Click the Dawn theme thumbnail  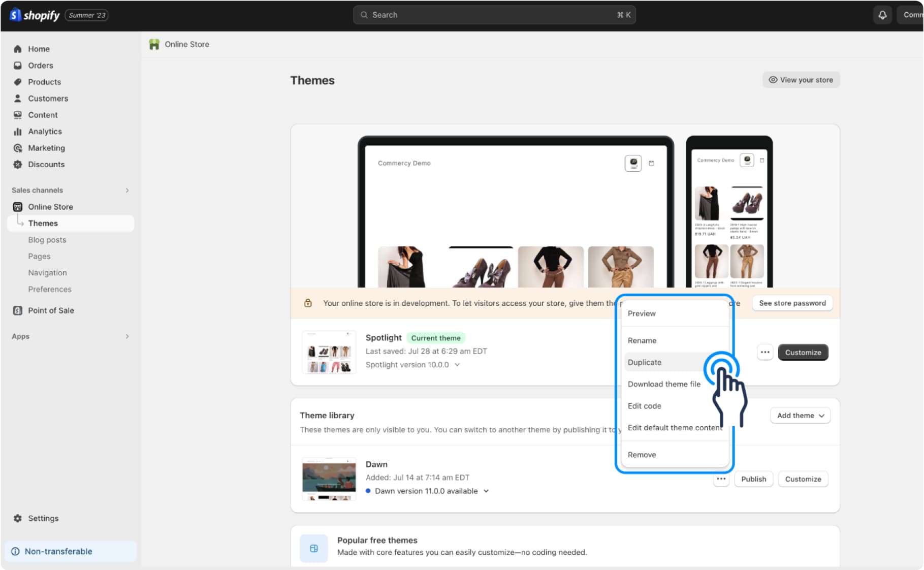click(x=329, y=479)
